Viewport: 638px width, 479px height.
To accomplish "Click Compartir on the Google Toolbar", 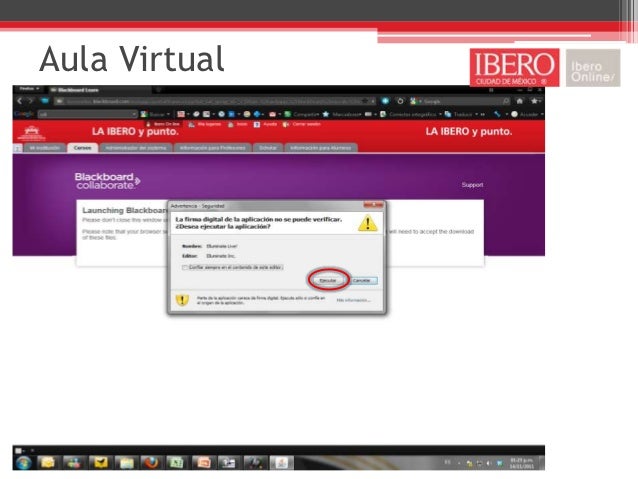I will pos(301,114).
